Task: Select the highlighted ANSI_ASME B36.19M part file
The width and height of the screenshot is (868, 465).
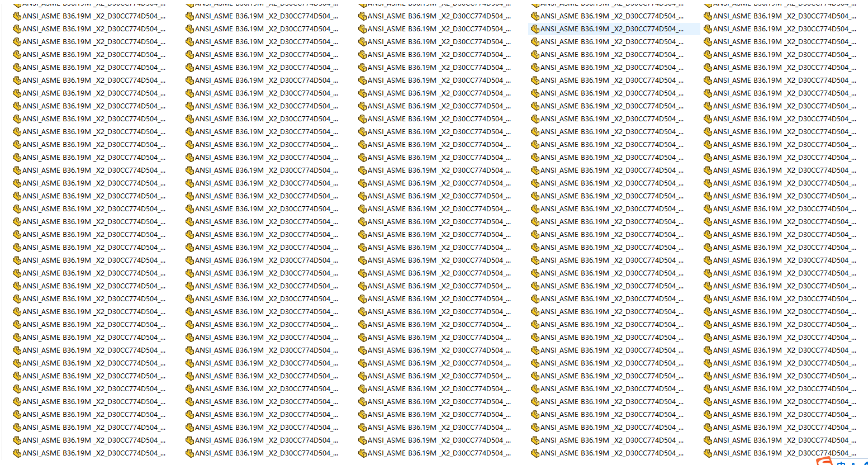Action: [613, 29]
